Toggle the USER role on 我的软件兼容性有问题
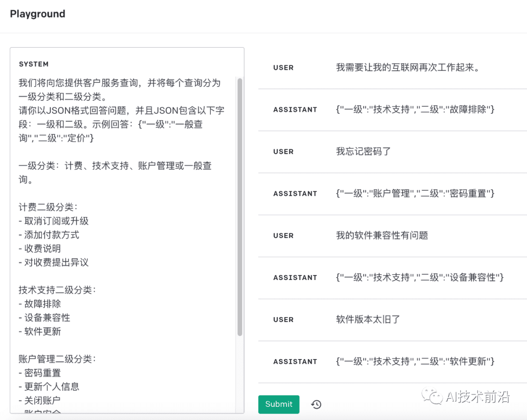The image size is (527, 420). (x=284, y=236)
